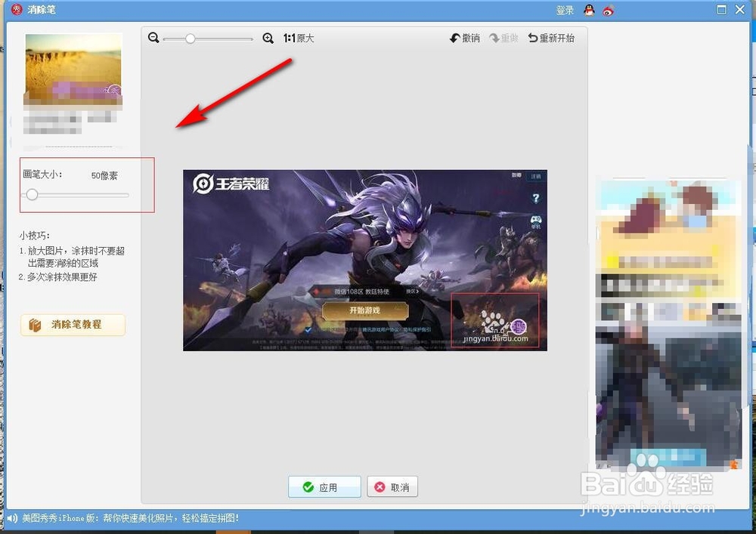This screenshot has width=756, height=534.
Task: Click the zoom slider handle in toolbar
Action: [191, 39]
